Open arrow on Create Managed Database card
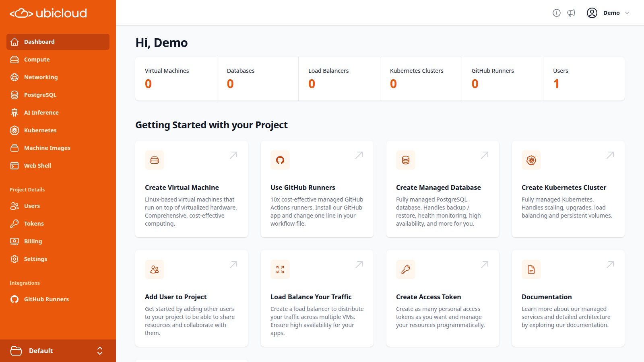 [x=485, y=155]
